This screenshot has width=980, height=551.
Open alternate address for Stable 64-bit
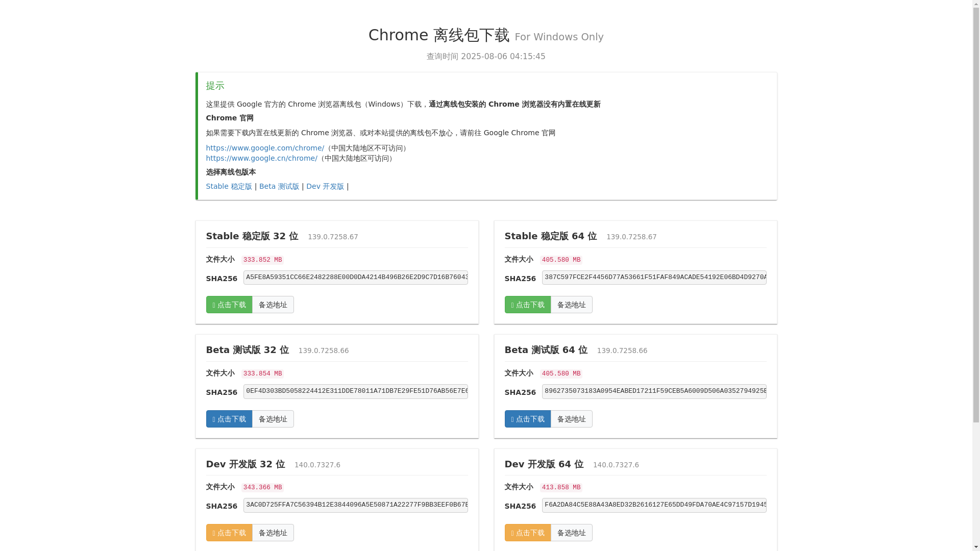[x=572, y=305]
